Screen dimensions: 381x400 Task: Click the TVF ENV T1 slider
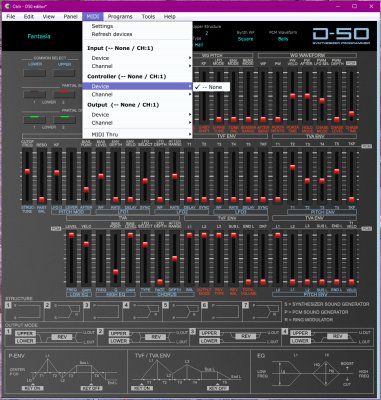(189, 200)
